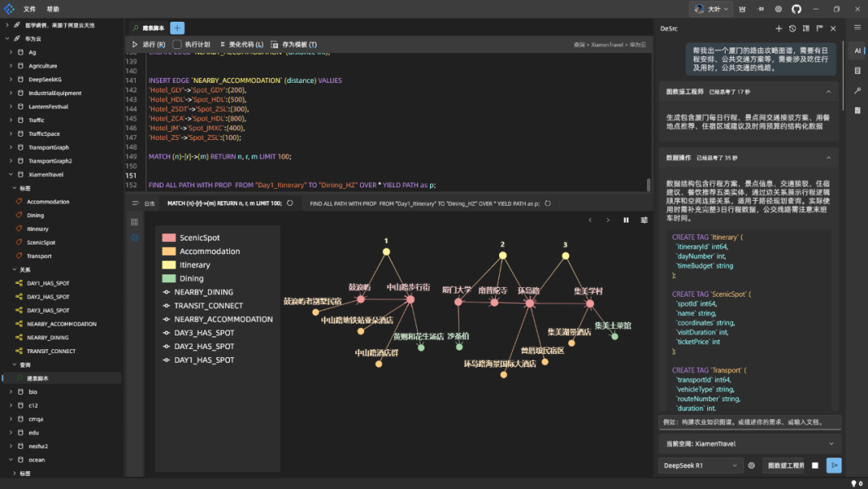Screen dimensions: 868x489
Task: Open the 大叶 user dropdown
Action: (710, 9)
